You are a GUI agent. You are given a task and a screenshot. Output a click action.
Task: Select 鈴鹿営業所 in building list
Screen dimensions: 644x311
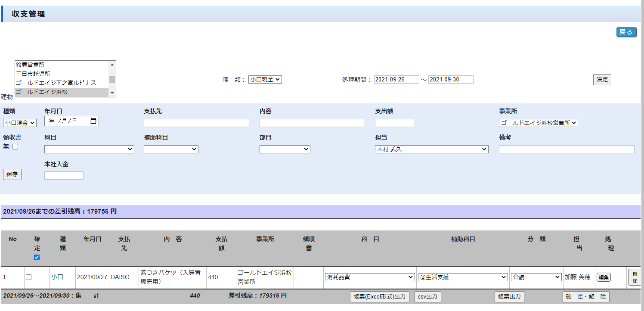(62, 65)
